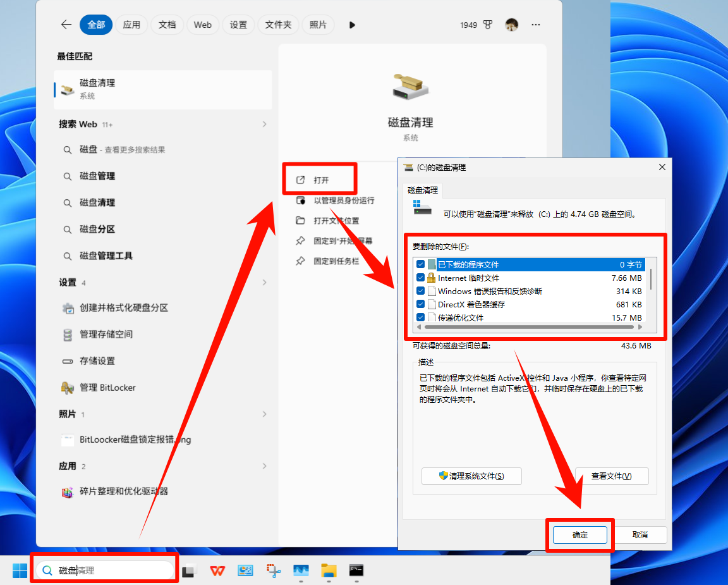The height and width of the screenshot is (585, 728).
Task: Cancel with the 取消 button
Action: pos(640,535)
